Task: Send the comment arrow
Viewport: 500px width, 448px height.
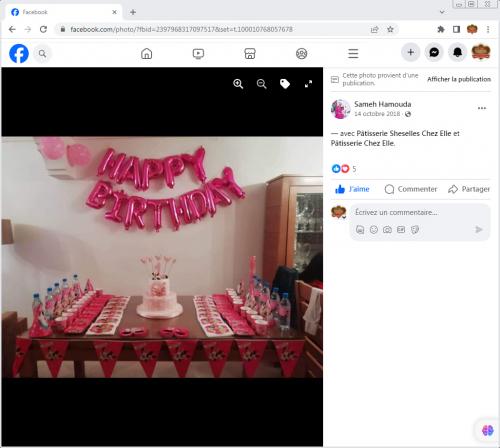Action: [479, 229]
